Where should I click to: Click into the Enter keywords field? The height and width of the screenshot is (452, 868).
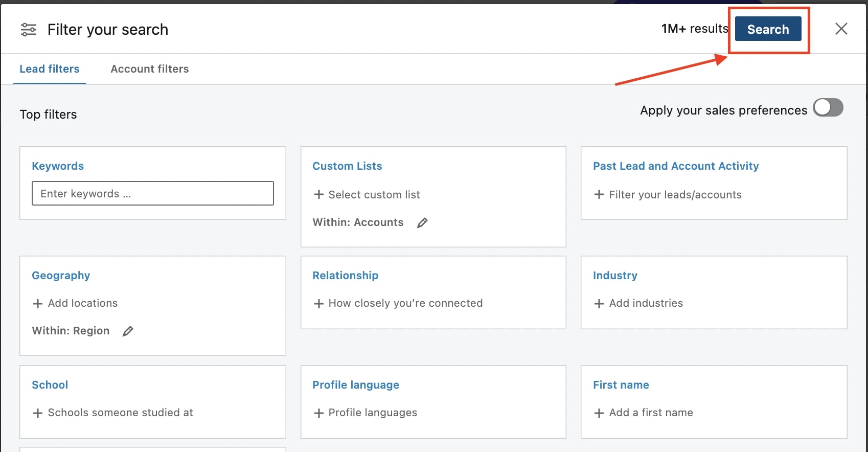coord(153,193)
